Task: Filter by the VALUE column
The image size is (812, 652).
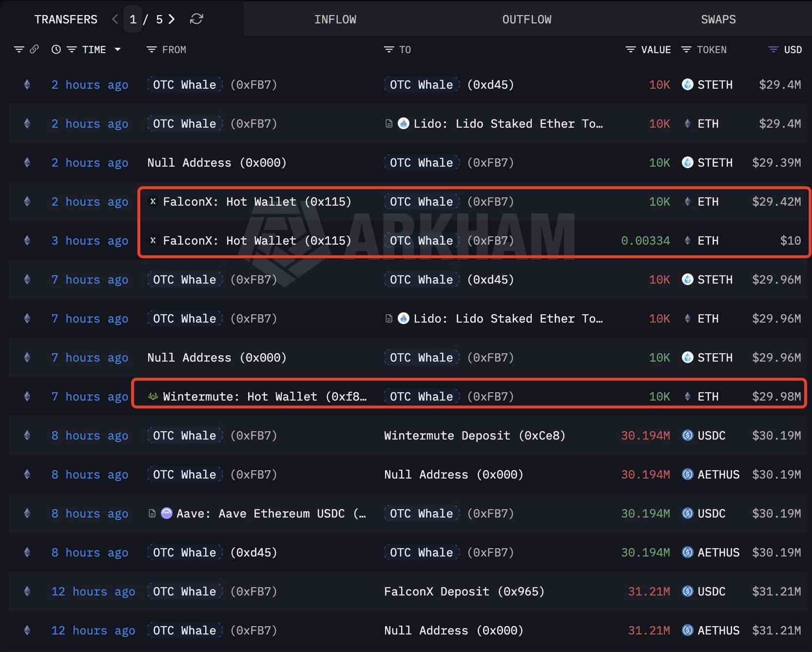Action: [631, 50]
